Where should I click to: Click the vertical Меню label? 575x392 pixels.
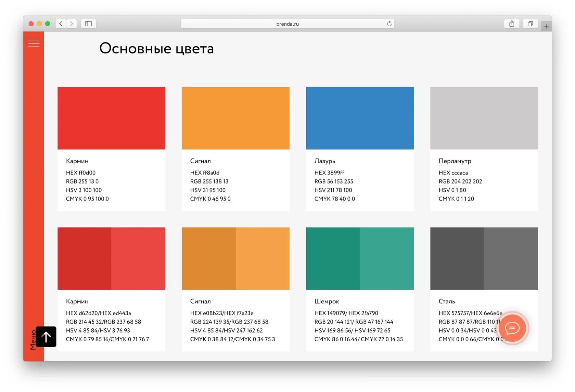[x=33, y=340]
